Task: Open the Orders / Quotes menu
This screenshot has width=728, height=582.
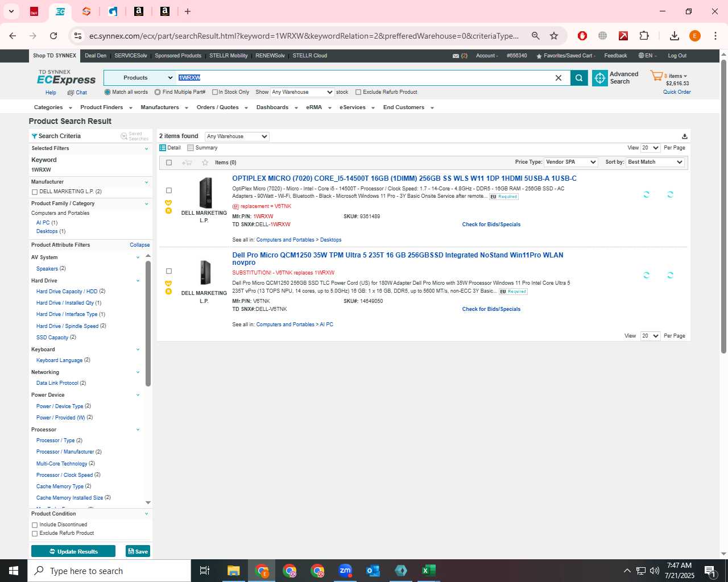Action: coord(222,107)
